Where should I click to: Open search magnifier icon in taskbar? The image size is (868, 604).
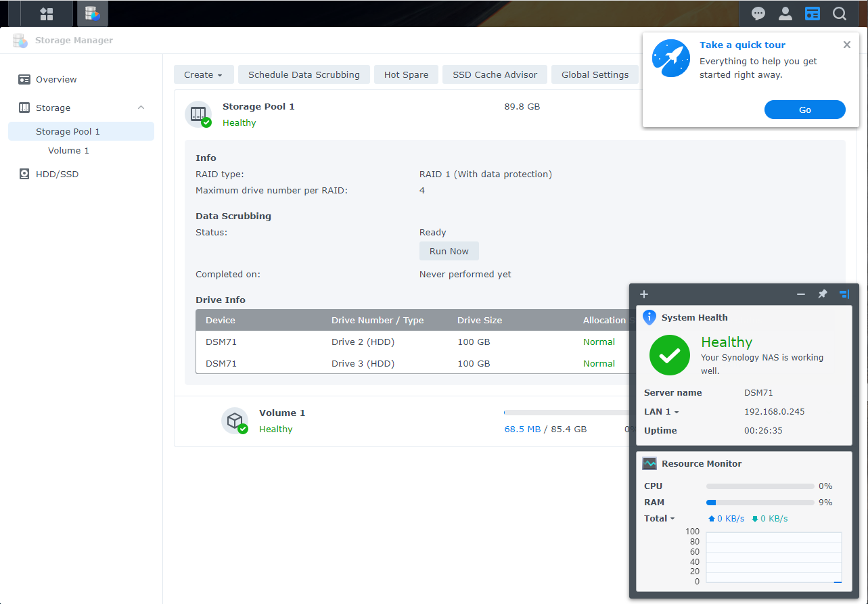(x=840, y=14)
